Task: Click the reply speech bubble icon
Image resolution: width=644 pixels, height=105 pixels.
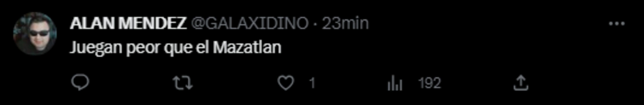Action: pyautogui.click(x=80, y=83)
